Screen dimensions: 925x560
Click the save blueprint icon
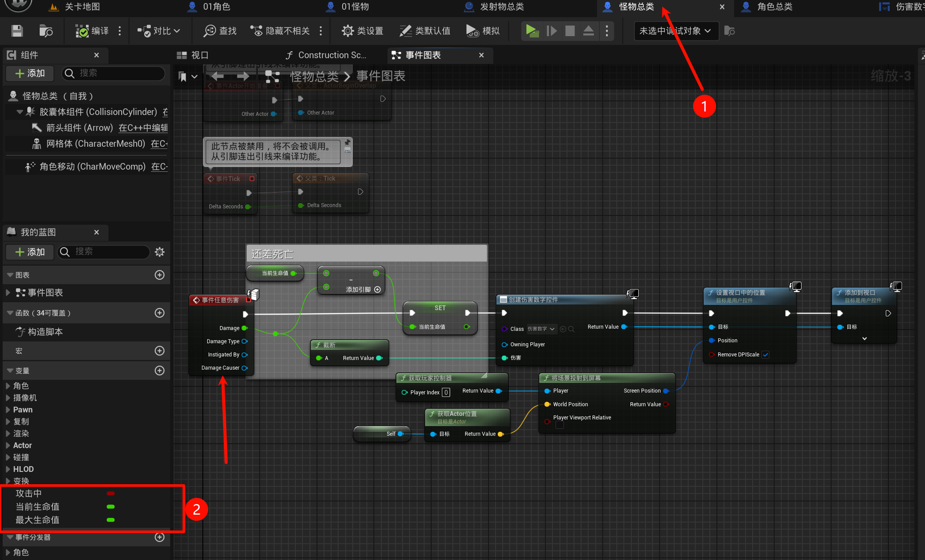click(x=17, y=31)
